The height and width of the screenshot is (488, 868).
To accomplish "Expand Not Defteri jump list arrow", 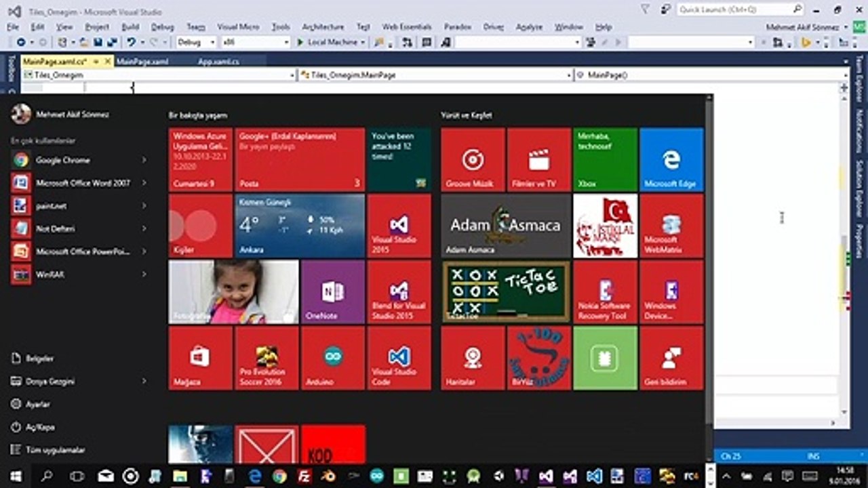I will (144, 228).
